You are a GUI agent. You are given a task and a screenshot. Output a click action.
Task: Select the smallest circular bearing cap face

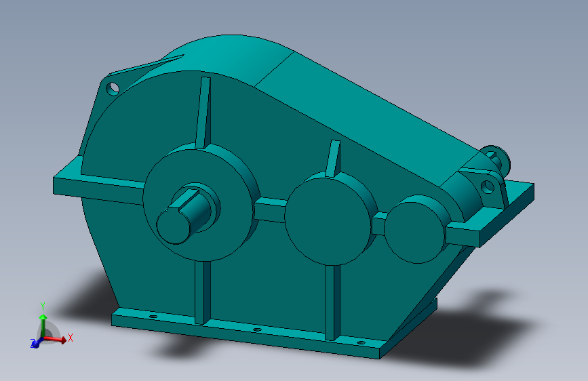click(x=414, y=233)
